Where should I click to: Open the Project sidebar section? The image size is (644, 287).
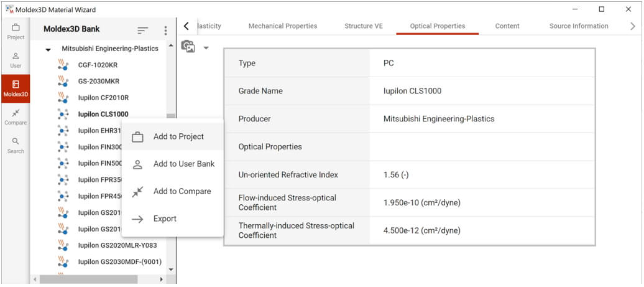16,32
